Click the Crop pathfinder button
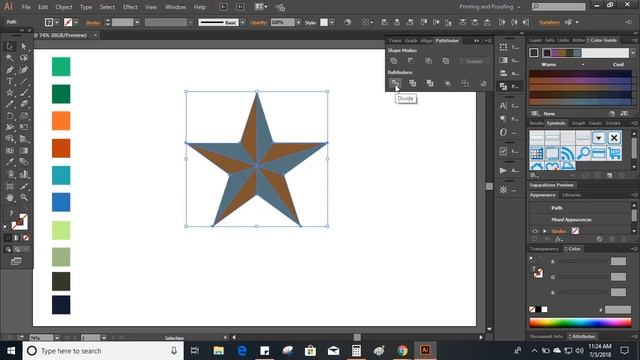Viewport: 640px width, 360px height. pyautogui.click(x=448, y=83)
